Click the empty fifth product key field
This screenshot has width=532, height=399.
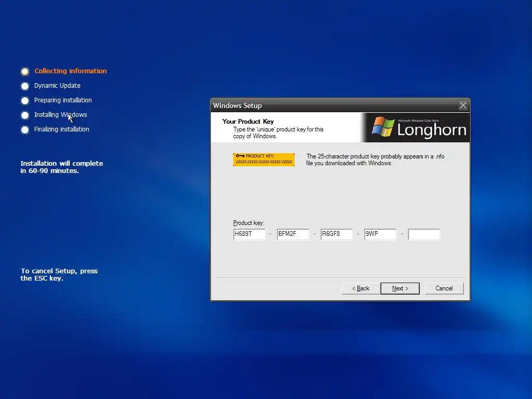(424, 234)
